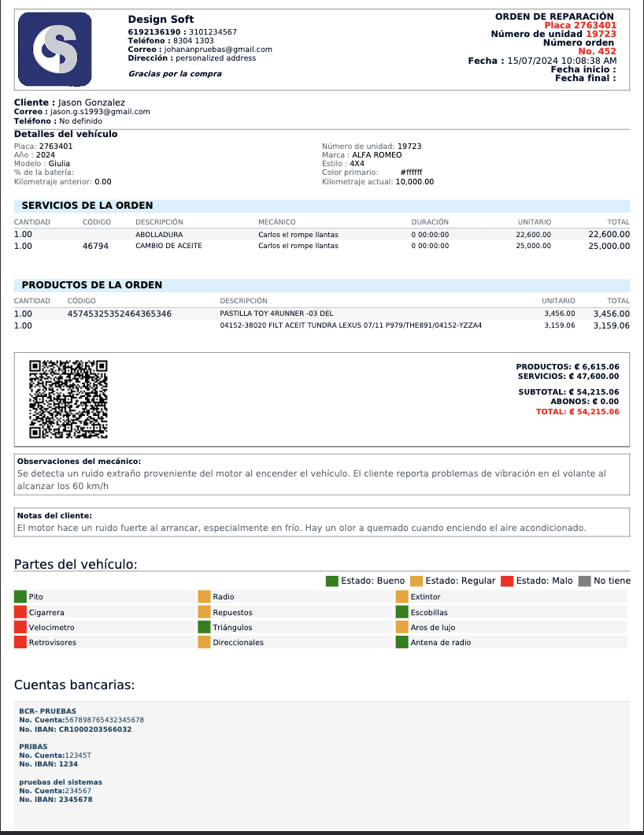Image resolution: width=644 pixels, height=835 pixels.
Task: Click the green status square beside Pito
Action: coord(20,596)
